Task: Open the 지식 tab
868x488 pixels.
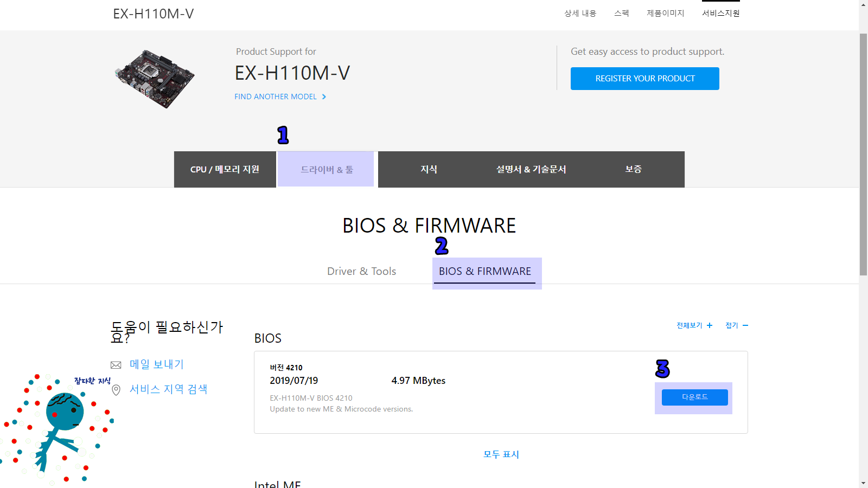Action: click(x=429, y=169)
